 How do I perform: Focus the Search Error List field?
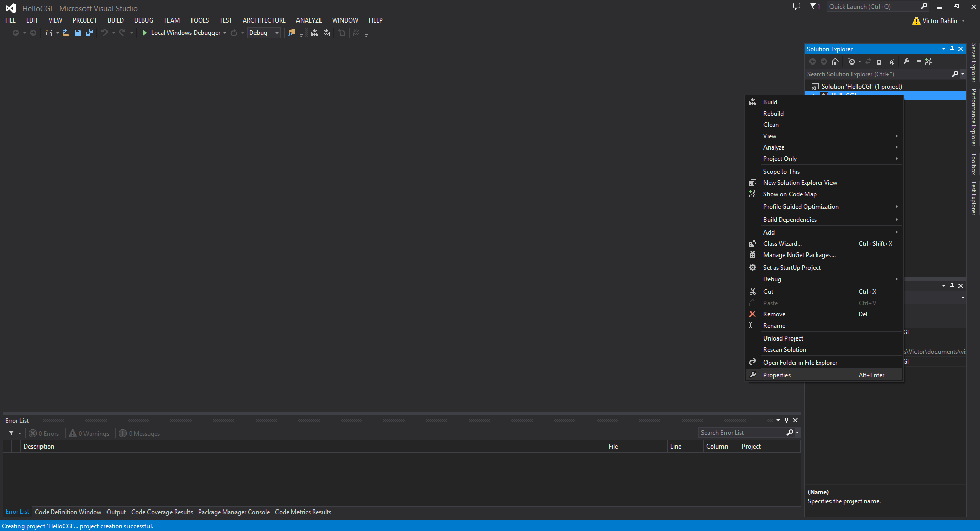click(742, 433)
